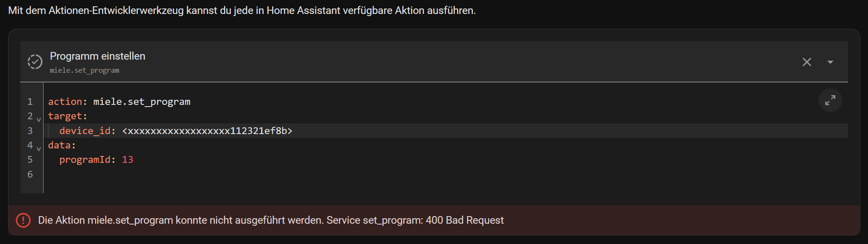Viewport: 868px width, 244px height.
Task: Click the Programm einstellen action title
Action: [98, 56]
